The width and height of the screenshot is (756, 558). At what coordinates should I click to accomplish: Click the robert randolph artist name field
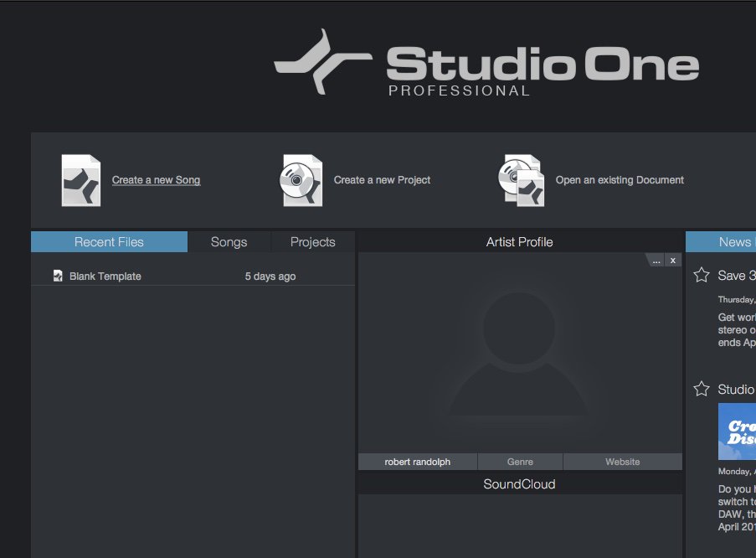click(x=417, y=462)
